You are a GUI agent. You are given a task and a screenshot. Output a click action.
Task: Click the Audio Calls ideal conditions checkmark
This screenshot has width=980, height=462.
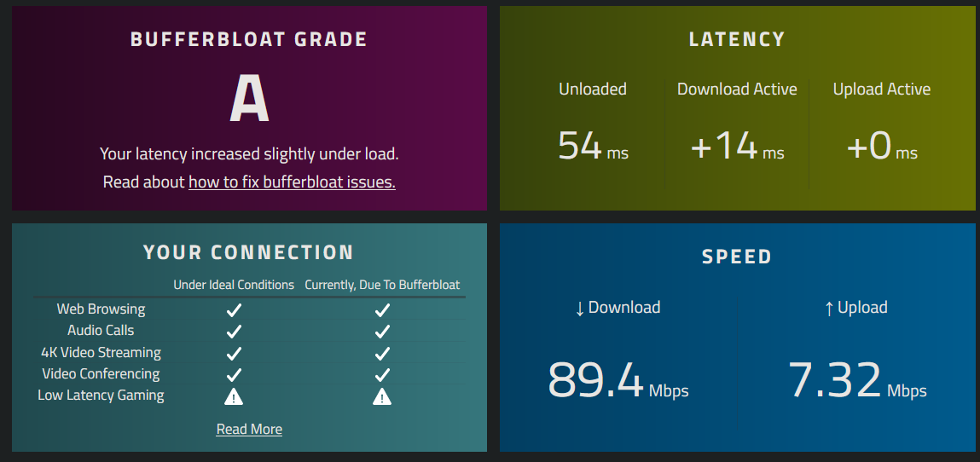234,331
